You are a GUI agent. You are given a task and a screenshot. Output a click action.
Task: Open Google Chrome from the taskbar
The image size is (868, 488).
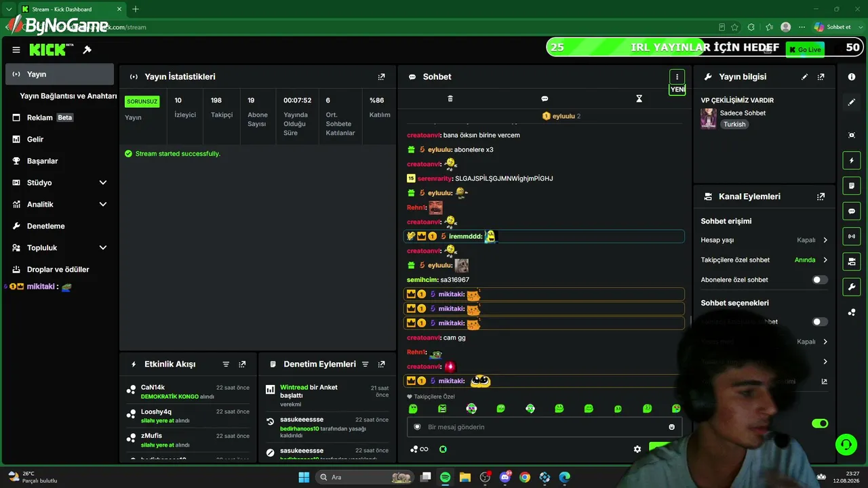point(525,477)
